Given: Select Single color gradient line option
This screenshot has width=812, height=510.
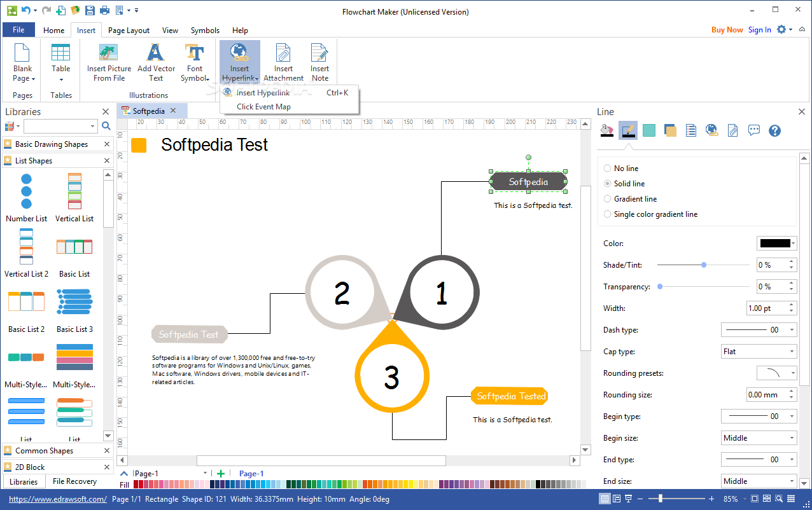Looking at the screenshot, I should click(x=608, y=214).
